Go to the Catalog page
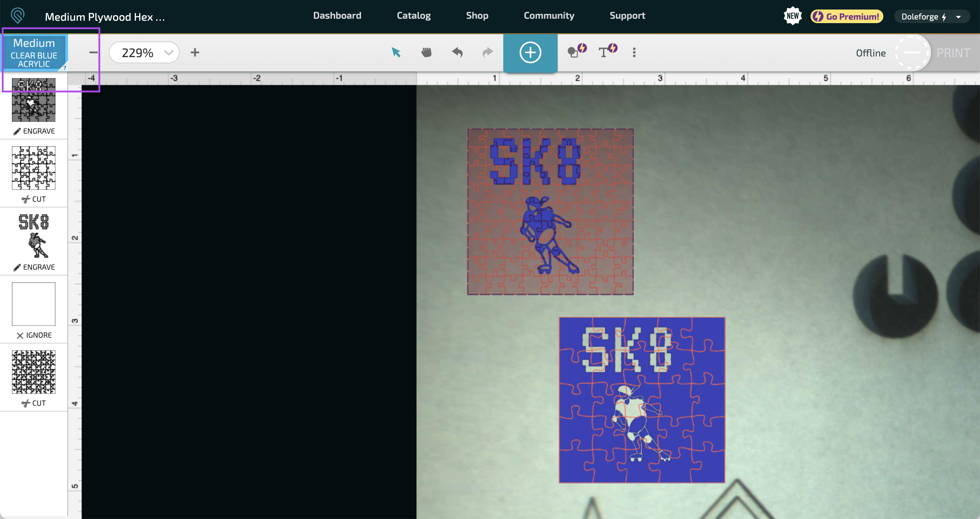Viewport: 980px width, 519px height. pos(413,16)
